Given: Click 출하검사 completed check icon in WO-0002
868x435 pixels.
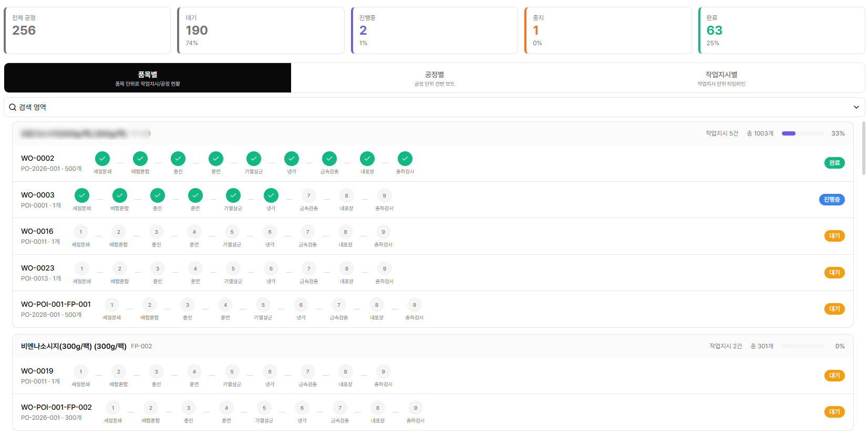Looking at the screenshot, I should (x=405, y=159).
